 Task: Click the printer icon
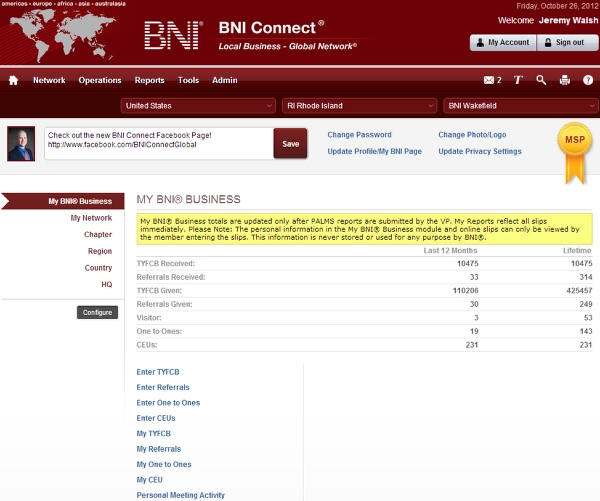(x=565, y=80)
